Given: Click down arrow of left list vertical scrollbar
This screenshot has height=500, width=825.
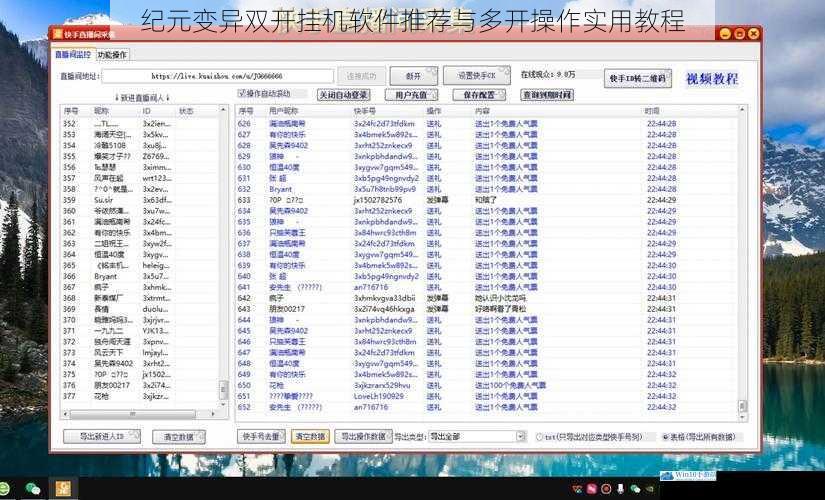Looking at the screenshot, I should pyautogui.click(x=224, y=404).
